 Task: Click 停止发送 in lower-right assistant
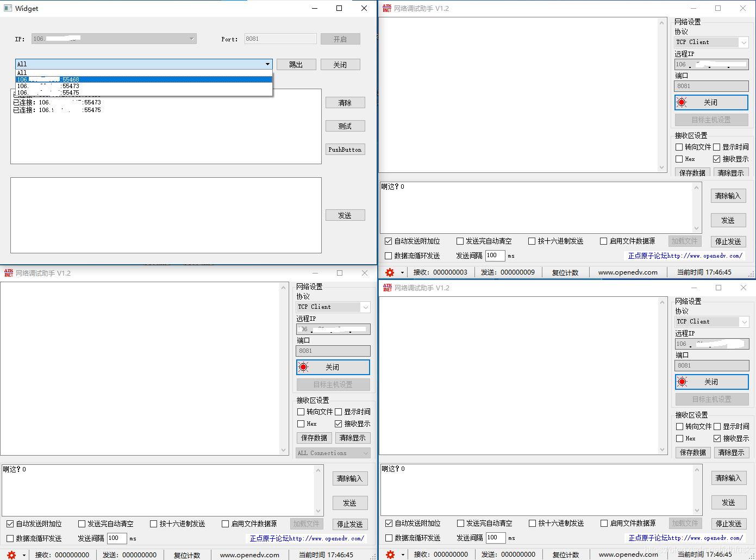(x=729, y=524)
